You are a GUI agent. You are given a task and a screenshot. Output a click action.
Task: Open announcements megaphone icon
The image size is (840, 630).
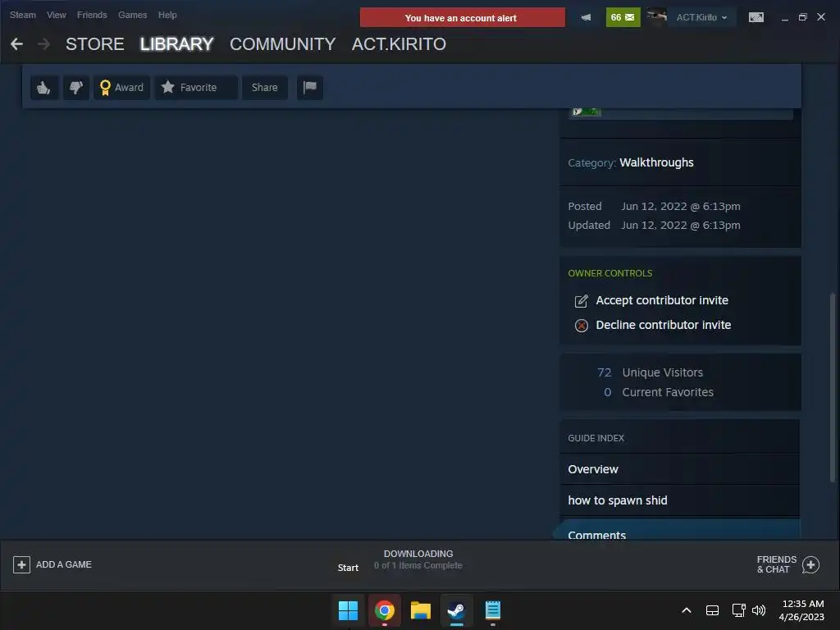click(x=586, y=18)
